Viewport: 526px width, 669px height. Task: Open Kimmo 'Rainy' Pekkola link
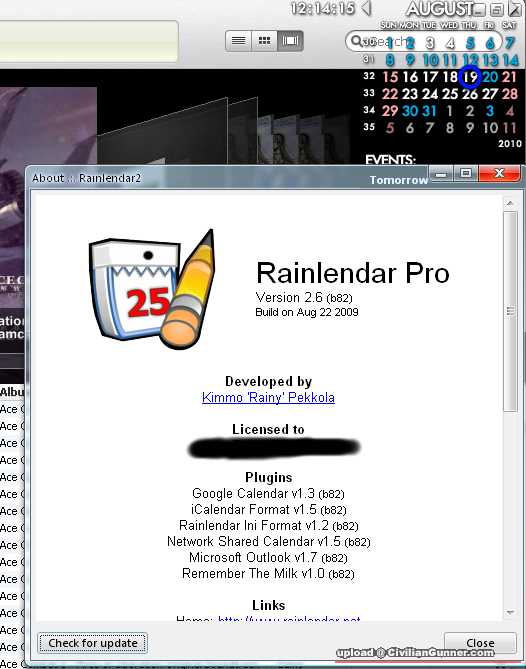pyautogui.click(x=268, y=397)
